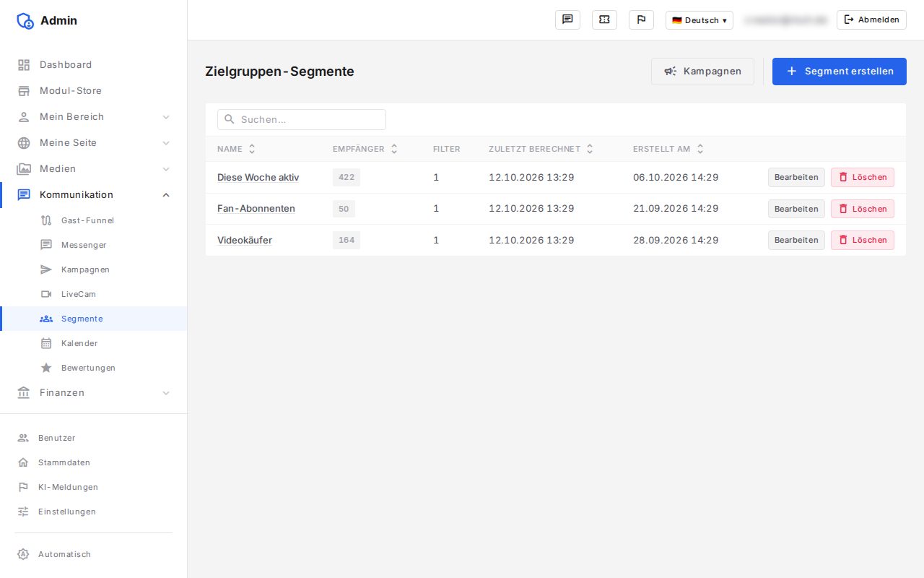Go to Gast-Funnel submenu item

(94, 220)
